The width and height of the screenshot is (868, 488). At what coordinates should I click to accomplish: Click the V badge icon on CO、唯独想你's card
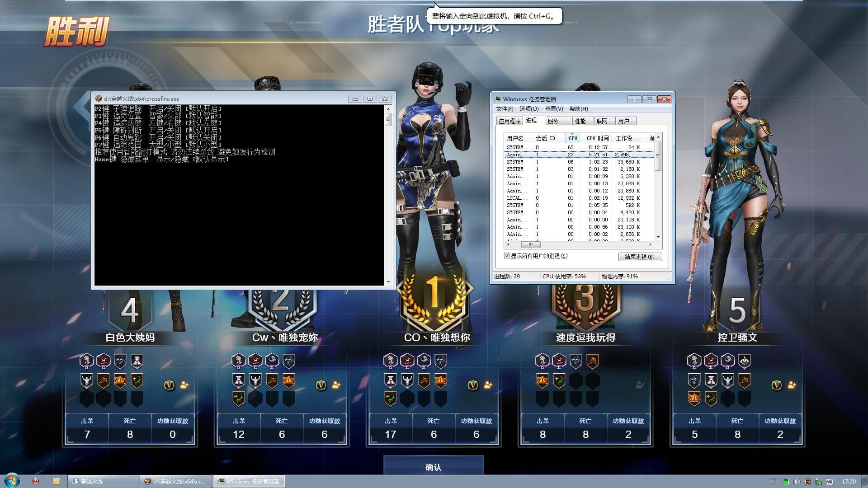[473, 385]
